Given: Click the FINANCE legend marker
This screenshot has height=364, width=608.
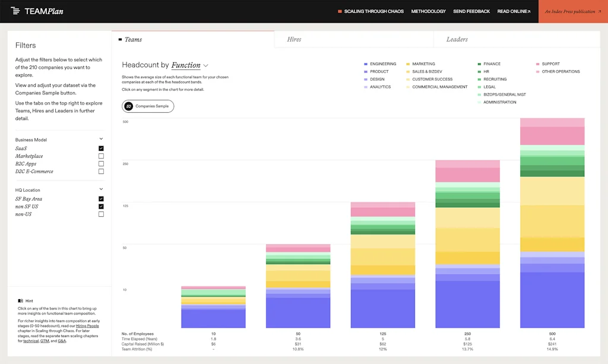Looking at the screenshot, I should tap(480, 64).
